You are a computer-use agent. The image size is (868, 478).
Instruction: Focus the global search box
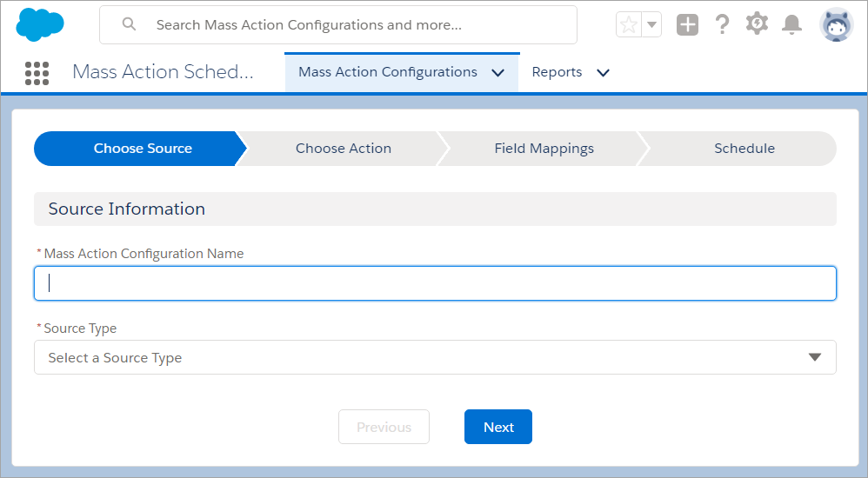[x=338, y=25]
